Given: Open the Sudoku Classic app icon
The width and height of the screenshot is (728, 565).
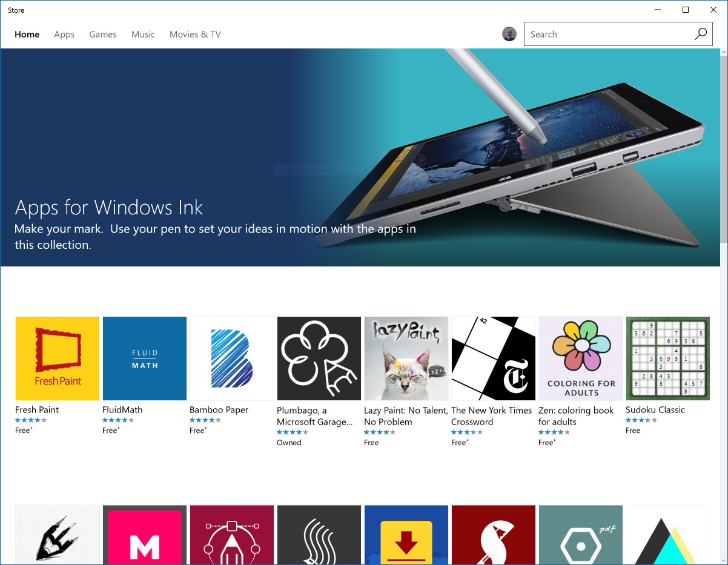Looking at the screenshot, I should tap(668, 358).
